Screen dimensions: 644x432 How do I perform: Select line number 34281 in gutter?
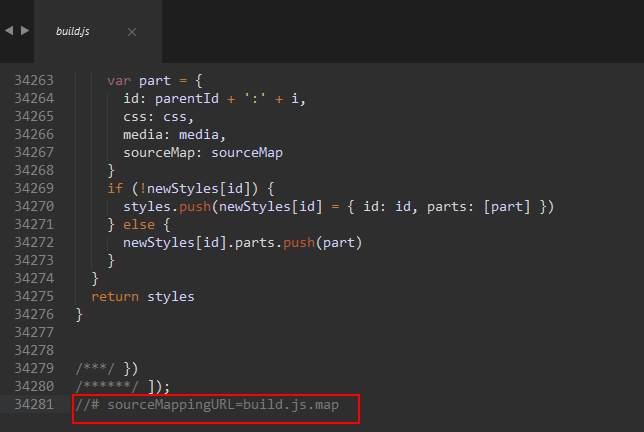coord(34,404)
